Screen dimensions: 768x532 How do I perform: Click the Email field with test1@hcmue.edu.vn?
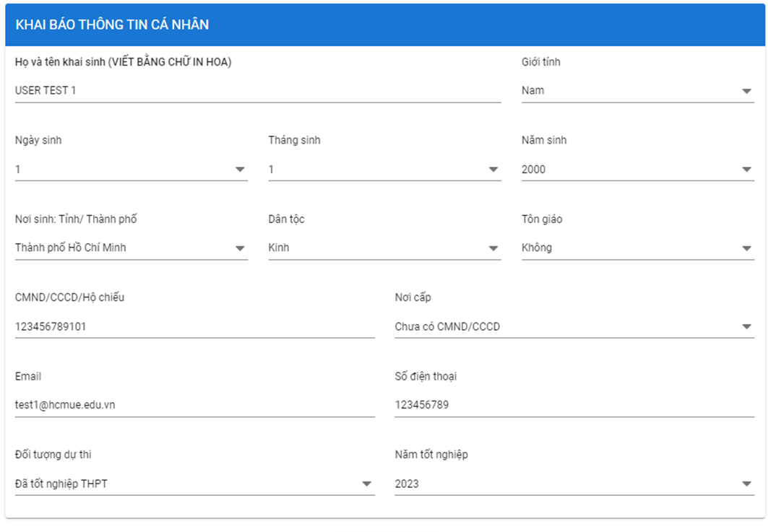[194, 406]
